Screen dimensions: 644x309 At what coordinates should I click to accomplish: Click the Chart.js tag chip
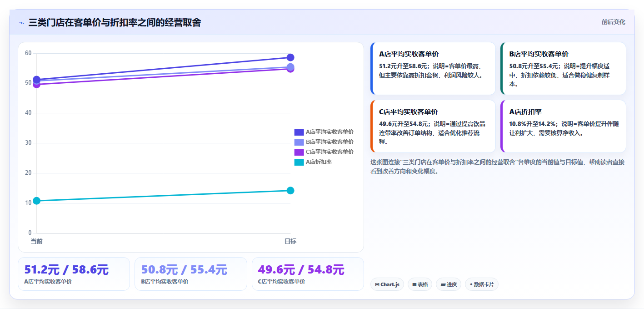387,284
